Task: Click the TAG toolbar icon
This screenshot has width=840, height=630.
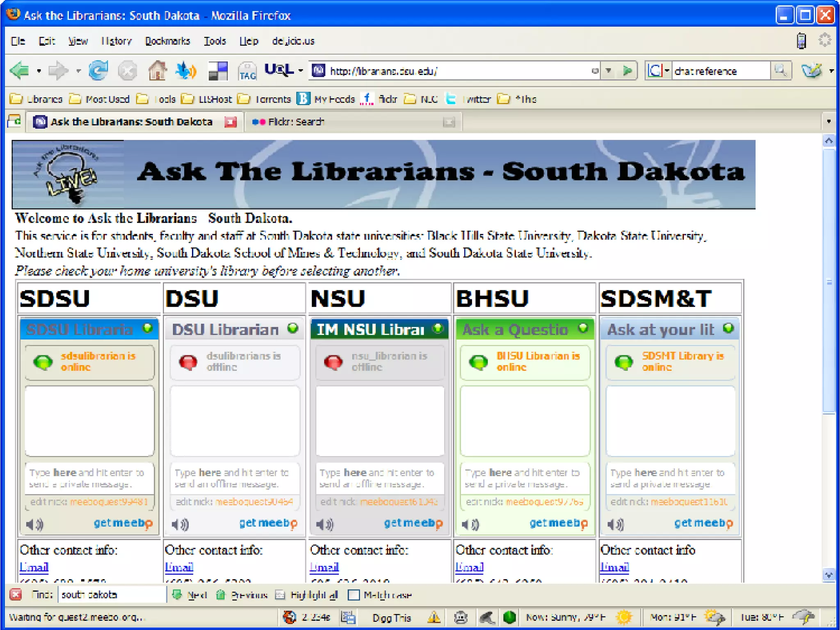Action: click(247, 72)
